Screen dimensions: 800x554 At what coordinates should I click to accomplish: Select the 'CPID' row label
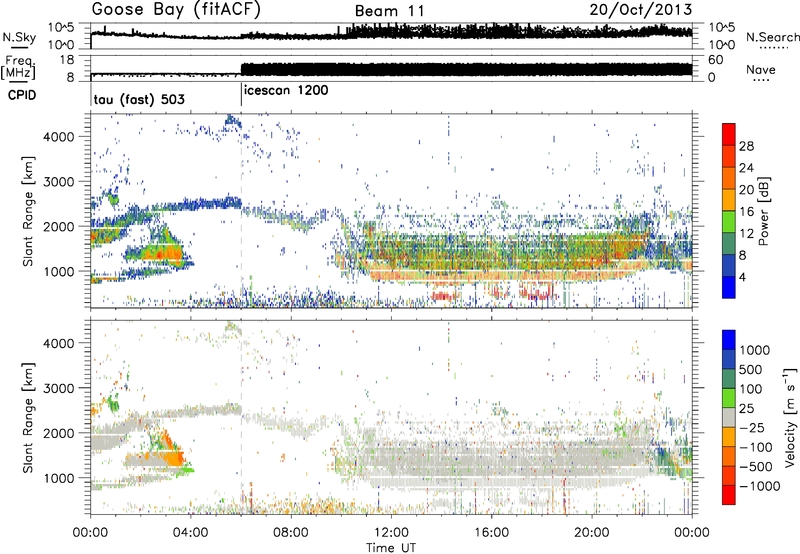click(x=22, y=95)
